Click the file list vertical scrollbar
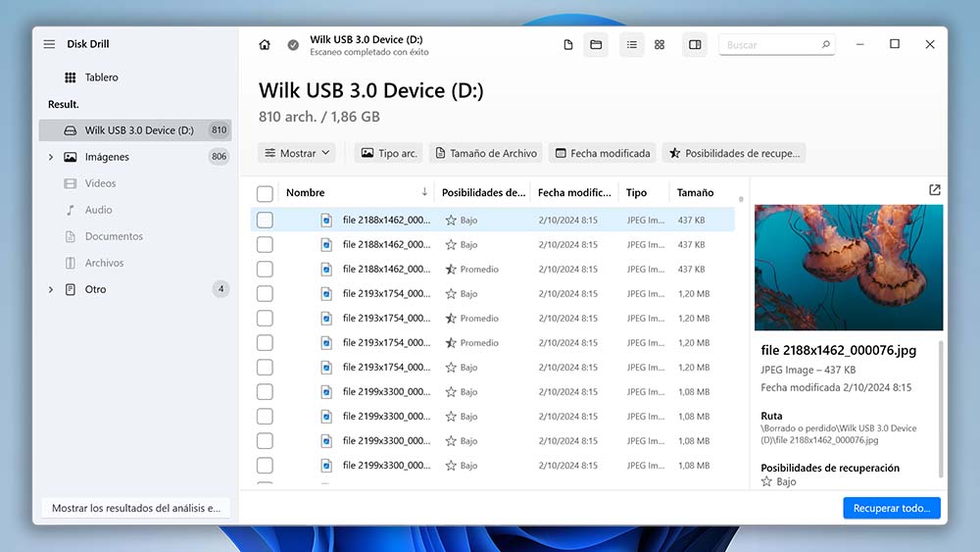Screen dimensions: 980x552 coord(741,200)
